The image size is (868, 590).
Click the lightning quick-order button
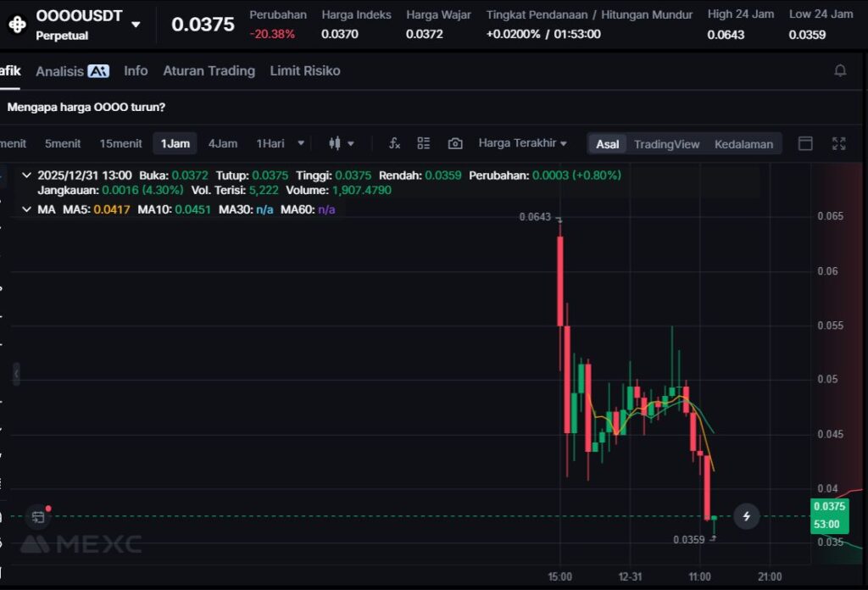pos(746,515)
